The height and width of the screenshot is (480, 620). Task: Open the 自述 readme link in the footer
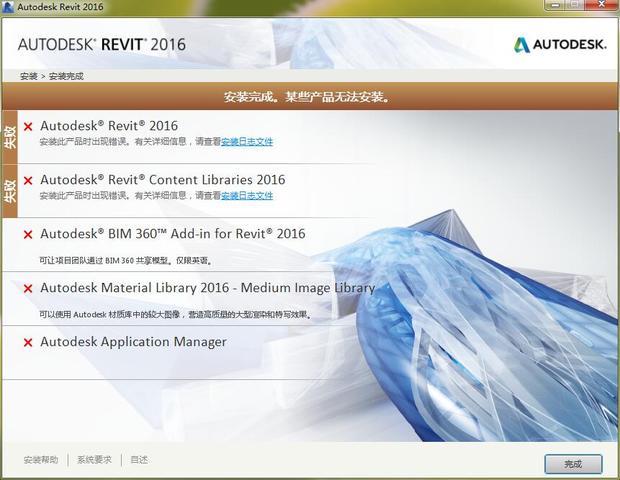pyautogui.click(x=139, y=460)
